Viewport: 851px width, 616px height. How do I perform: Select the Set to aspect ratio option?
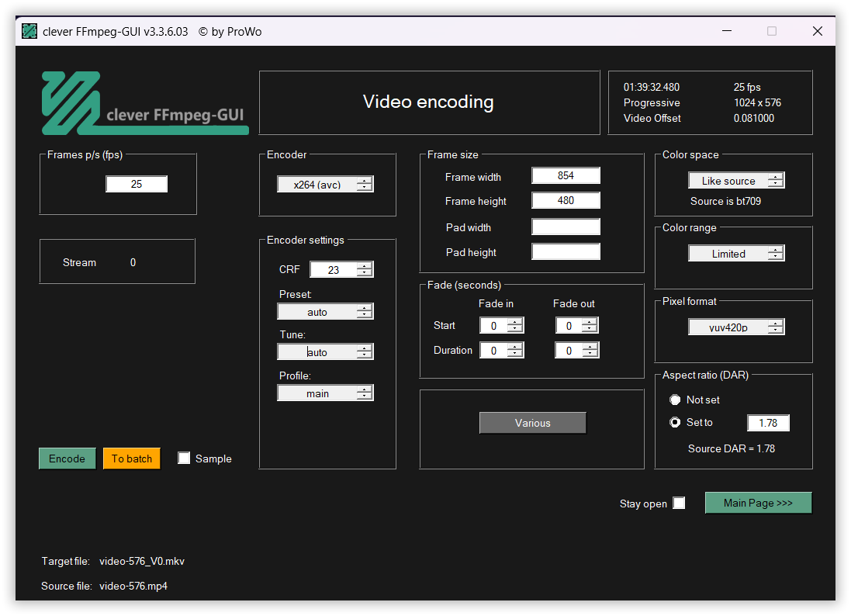(675, 422)
